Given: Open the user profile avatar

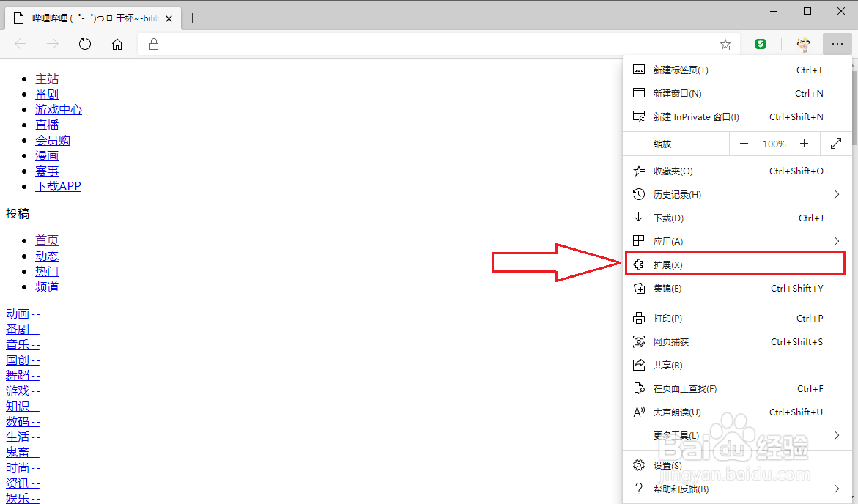Looking at the screenshot, I should tap(803, 45).
